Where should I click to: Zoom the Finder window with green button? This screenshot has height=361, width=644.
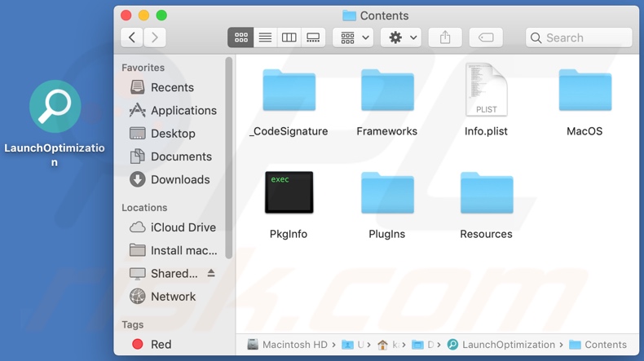(x=161, y=15)
